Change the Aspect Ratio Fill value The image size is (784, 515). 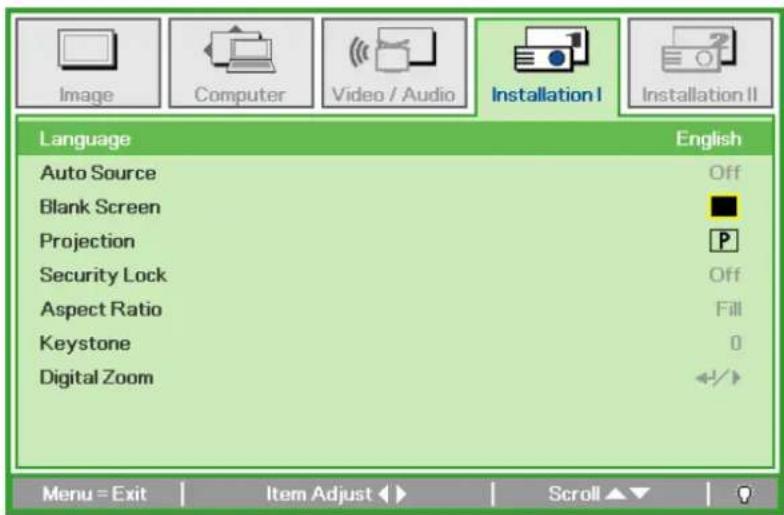pyautogui.click(x=728, y=309)
